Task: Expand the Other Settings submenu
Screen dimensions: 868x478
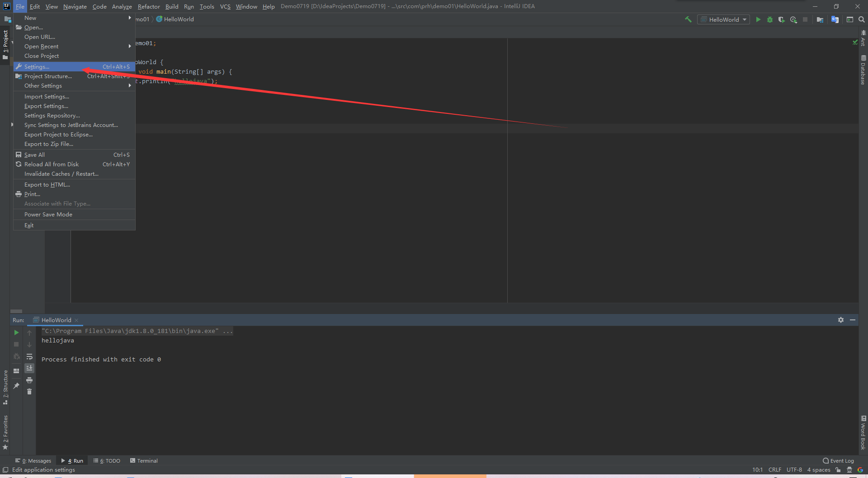Action: [74, 86]
